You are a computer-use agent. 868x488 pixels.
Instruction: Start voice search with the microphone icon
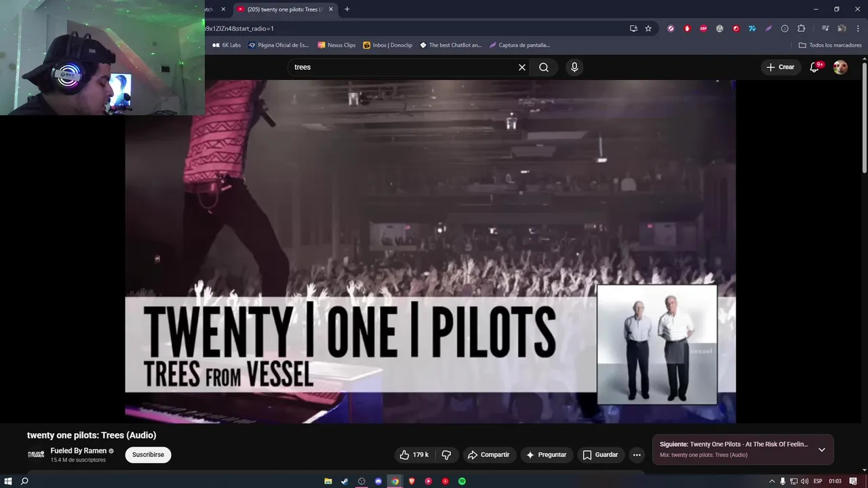pyautogui.click(x=574, y=67)
